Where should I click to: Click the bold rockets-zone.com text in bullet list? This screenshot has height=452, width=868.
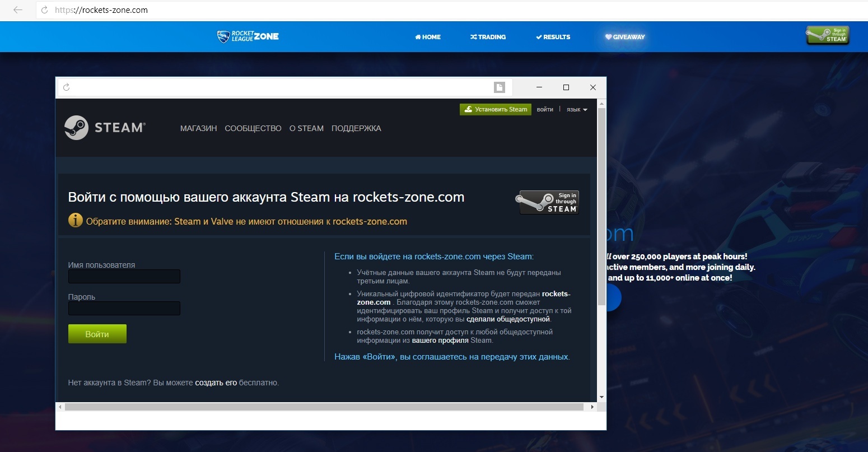tap(464, 298)
